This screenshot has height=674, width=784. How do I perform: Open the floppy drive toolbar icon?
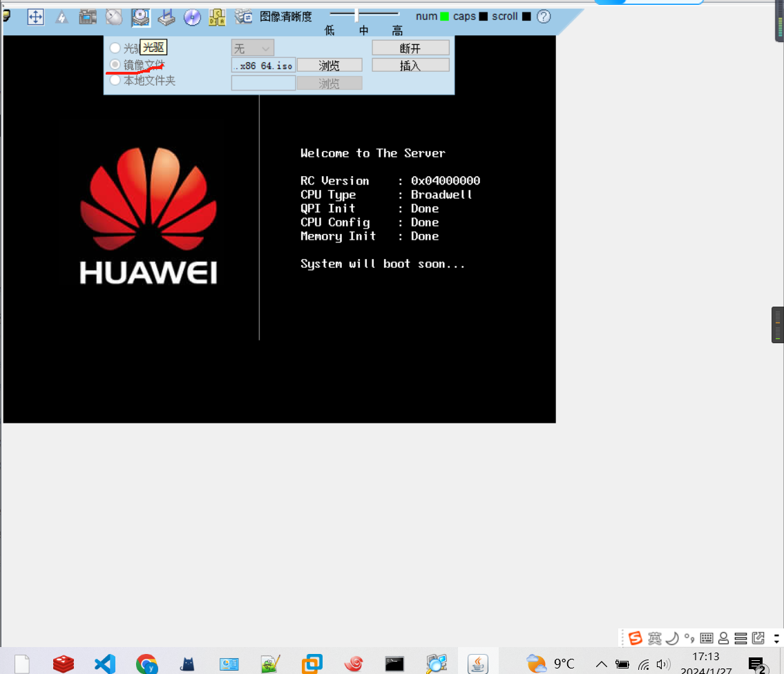coord(166,18)
